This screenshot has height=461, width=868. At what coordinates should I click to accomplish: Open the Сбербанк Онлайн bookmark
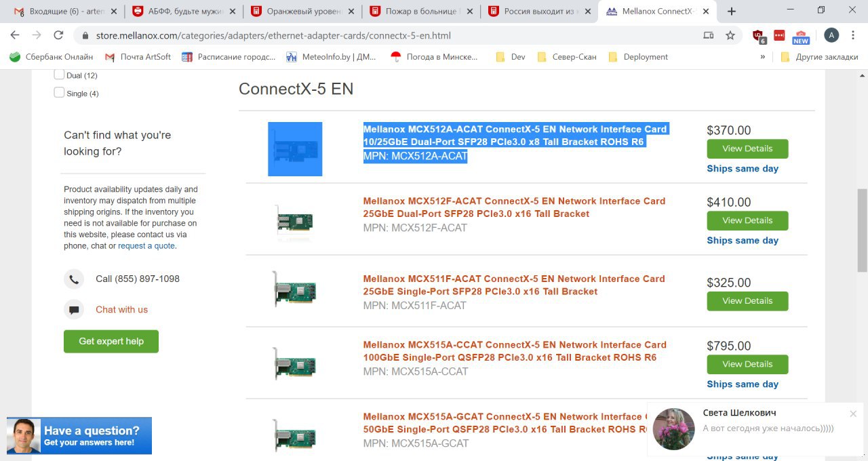coord(51,57)
